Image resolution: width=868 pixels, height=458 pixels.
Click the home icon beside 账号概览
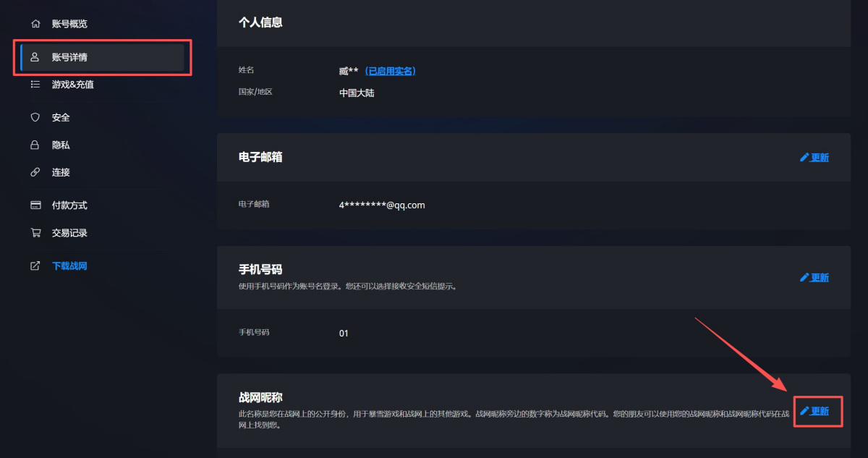35,24
